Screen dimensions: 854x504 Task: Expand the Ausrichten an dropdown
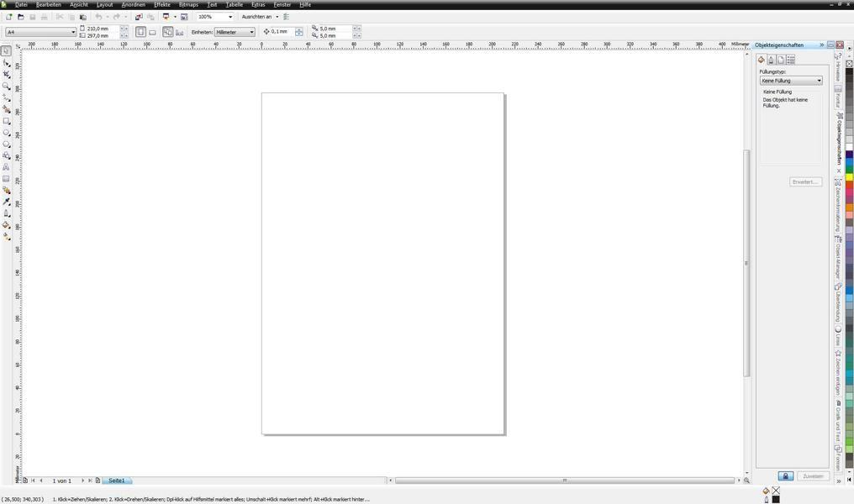pyautogui.click(x=277, y=17)
